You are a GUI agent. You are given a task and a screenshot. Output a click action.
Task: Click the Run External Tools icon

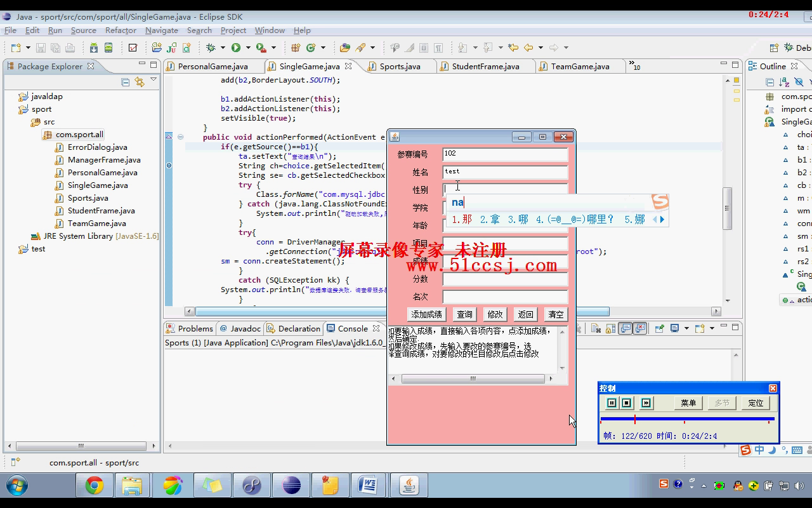click(261, 48)
